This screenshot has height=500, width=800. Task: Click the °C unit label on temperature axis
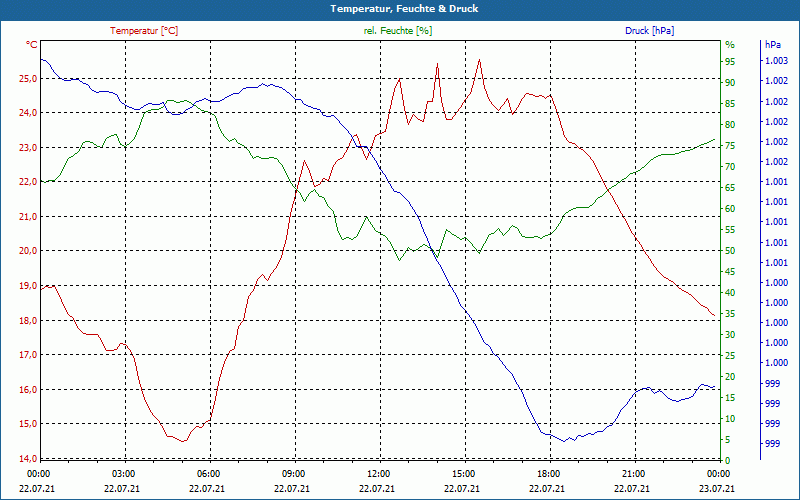click(x=31, y=45)
